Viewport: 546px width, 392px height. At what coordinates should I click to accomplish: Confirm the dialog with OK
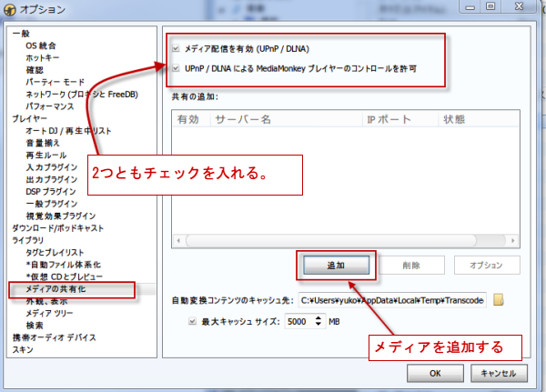tap(435, 374)
